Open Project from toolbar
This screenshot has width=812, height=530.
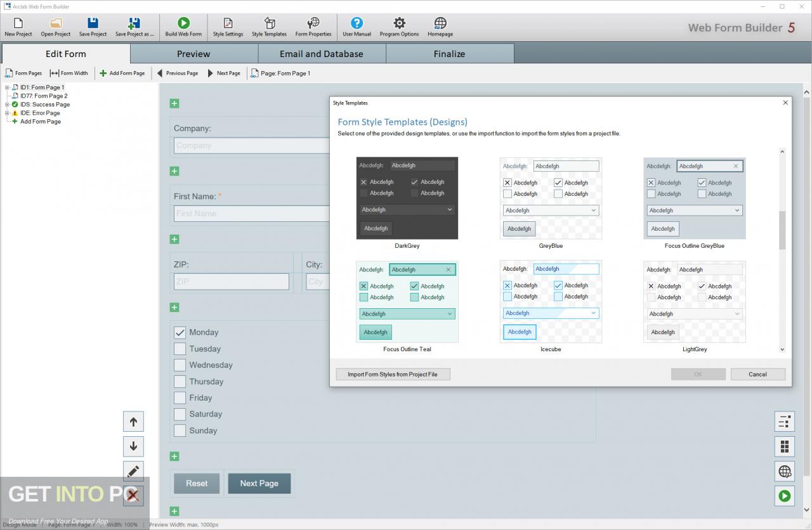(56, 27)
